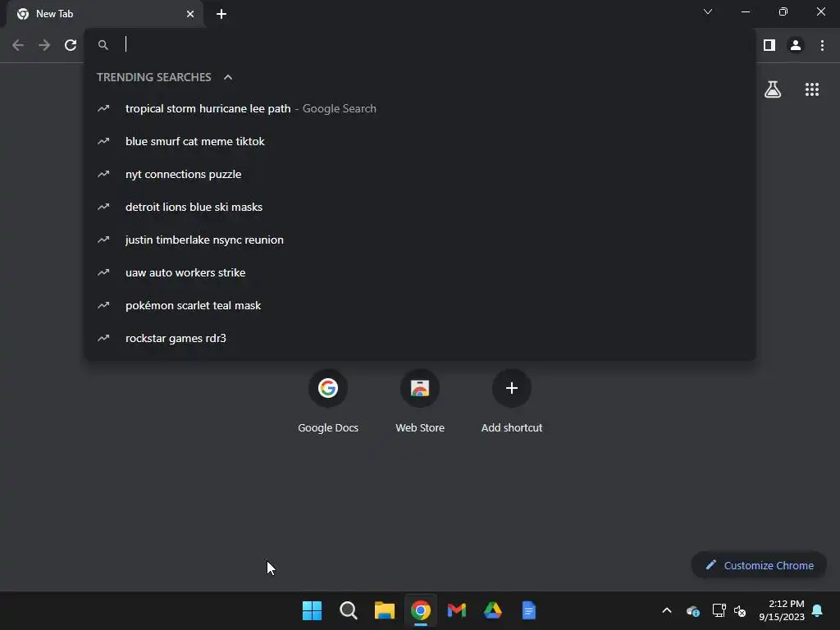Open Google Drive from taskbar
Viewport: 840px width, 630px height.
pos(493,610)
